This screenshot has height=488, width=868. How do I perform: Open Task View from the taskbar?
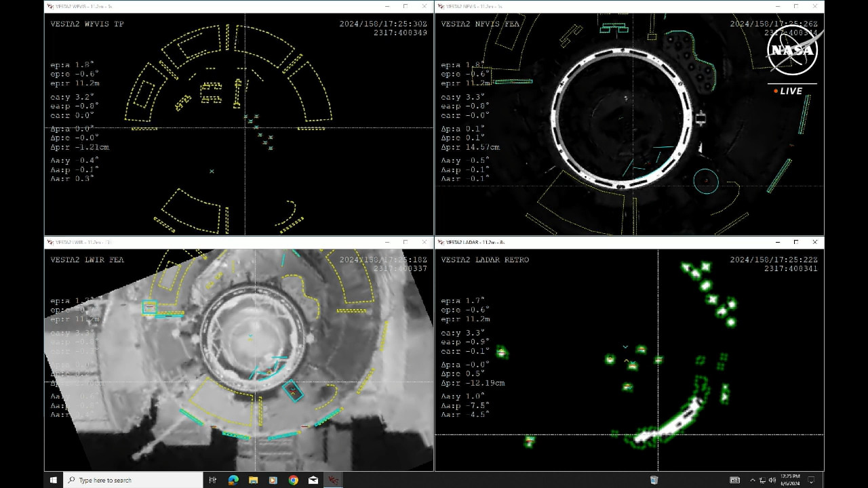(213, 480)
